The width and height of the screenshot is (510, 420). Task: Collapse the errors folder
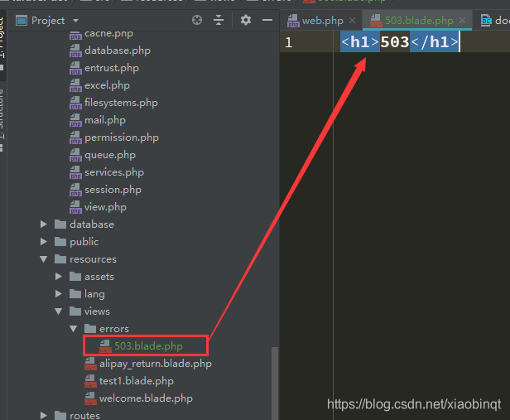click(x=74, y=329)
